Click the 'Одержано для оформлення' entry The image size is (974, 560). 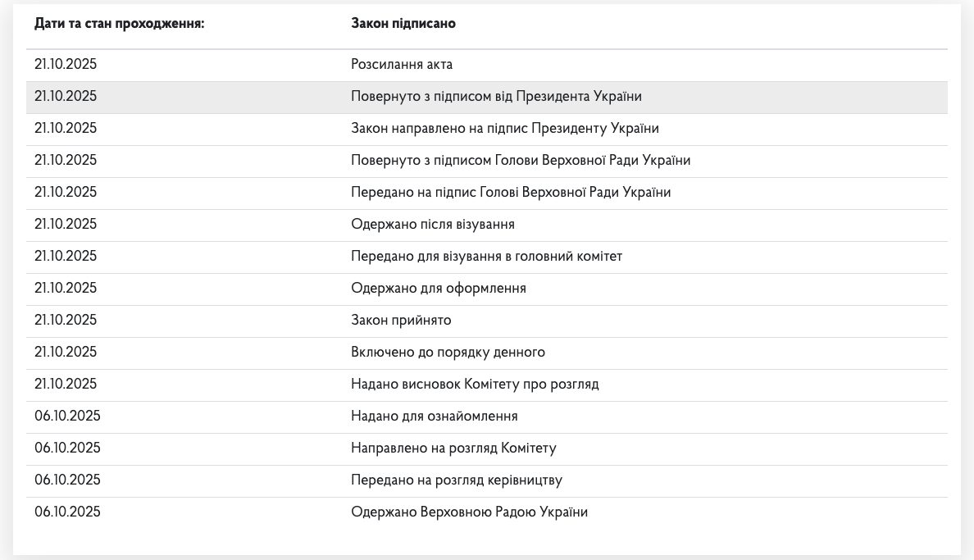[x=439, y=289]
